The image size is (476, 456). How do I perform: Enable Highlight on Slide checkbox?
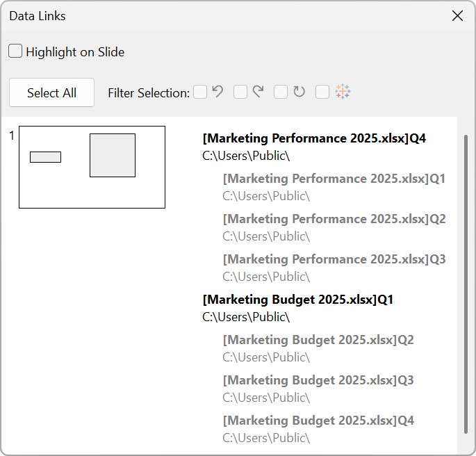coord(15,51)
